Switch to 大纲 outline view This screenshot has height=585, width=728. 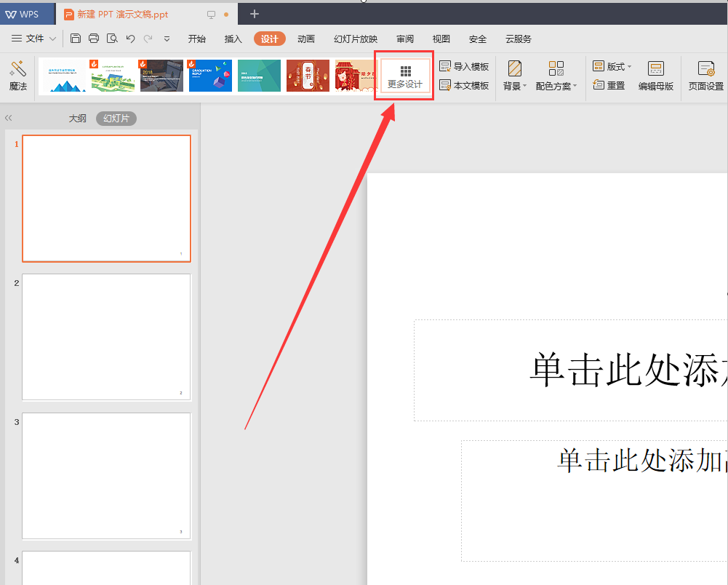tap(77, 118)
